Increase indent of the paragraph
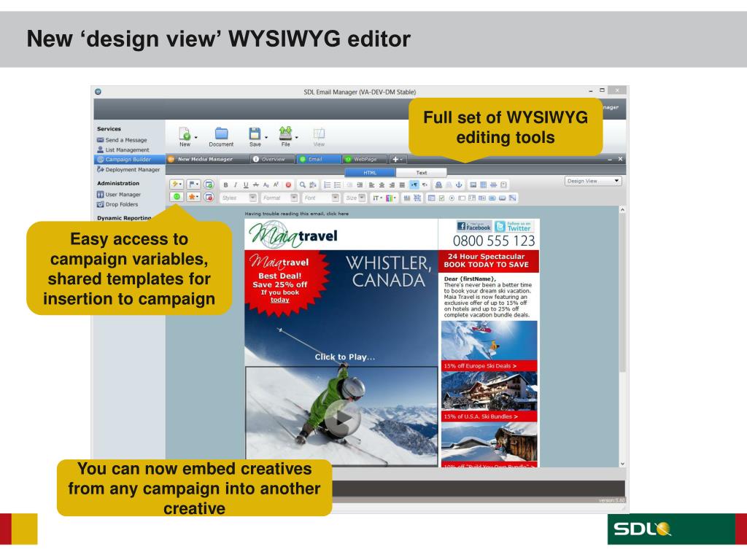Viewport: 747px width, 560px height. (360, 184)
